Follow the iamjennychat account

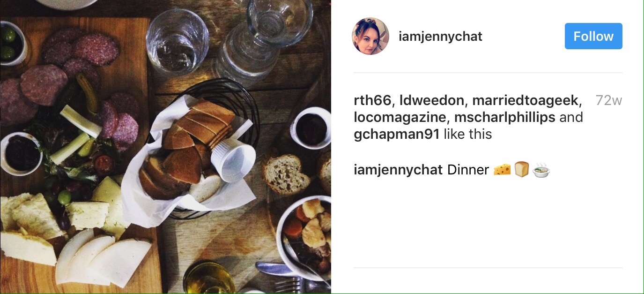tap(593, 36)
